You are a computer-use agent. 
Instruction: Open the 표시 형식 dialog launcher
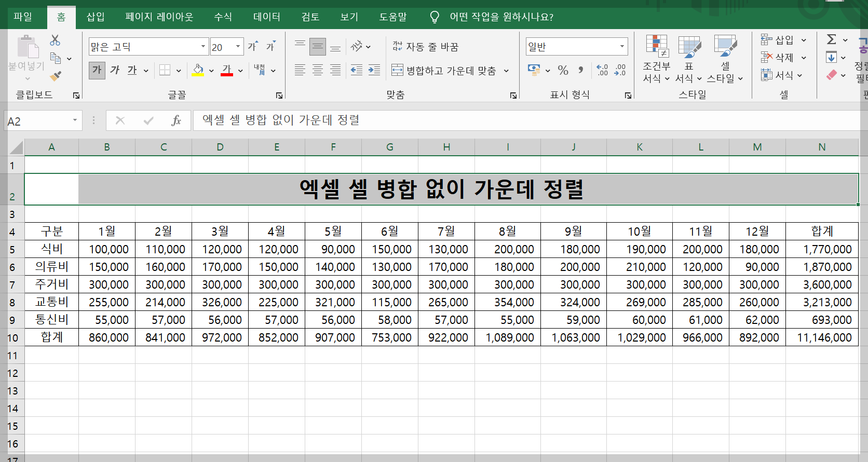pos(628,96)
